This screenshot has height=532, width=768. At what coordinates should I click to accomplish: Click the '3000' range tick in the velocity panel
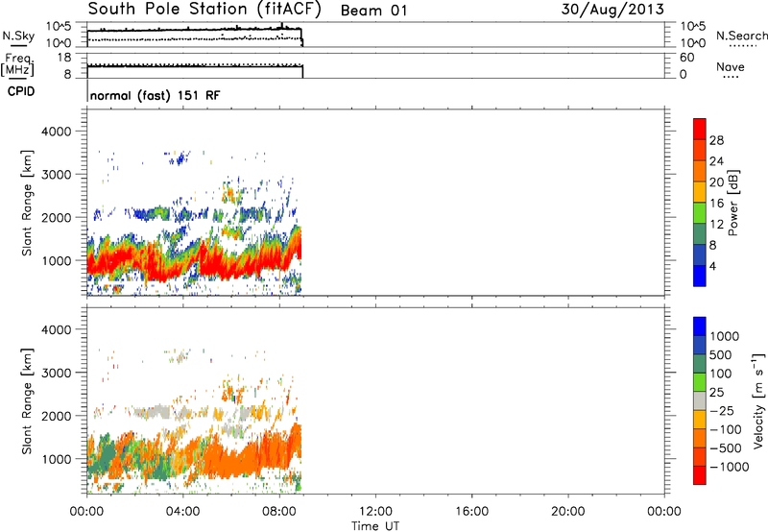point(57,373)
